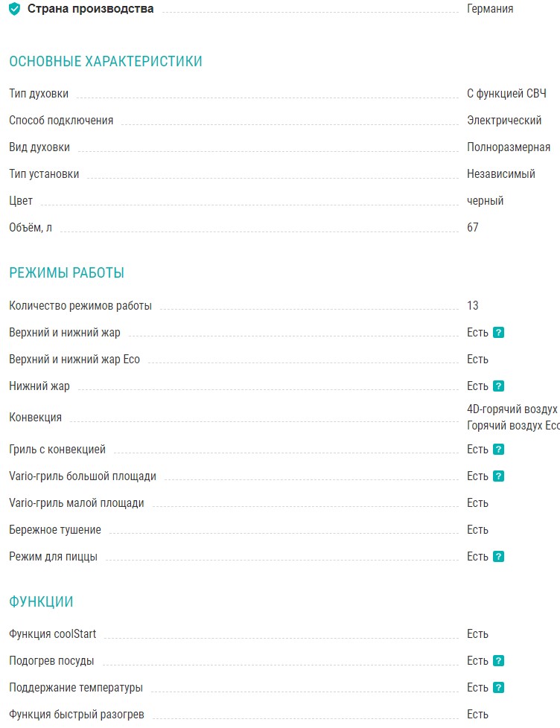Click the question mark next to Нижний жар
560x728 pixels.
coord(499,386)
